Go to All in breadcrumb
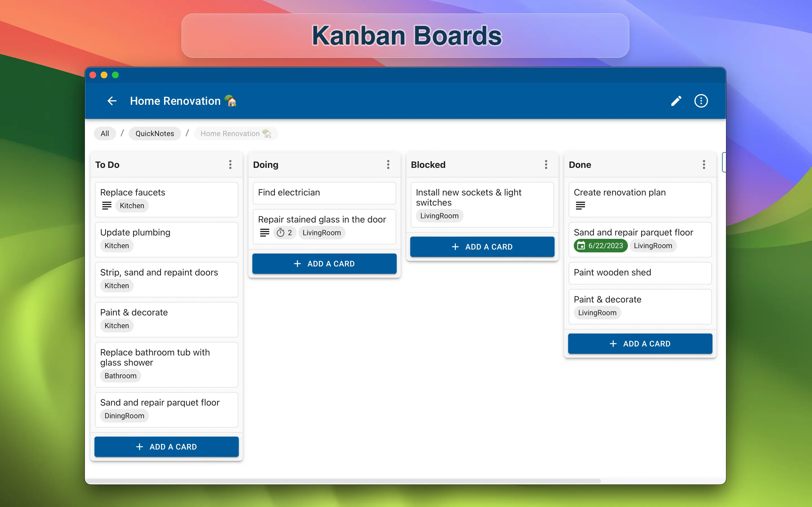The image size is (812, 507). [x=105, y=134]
